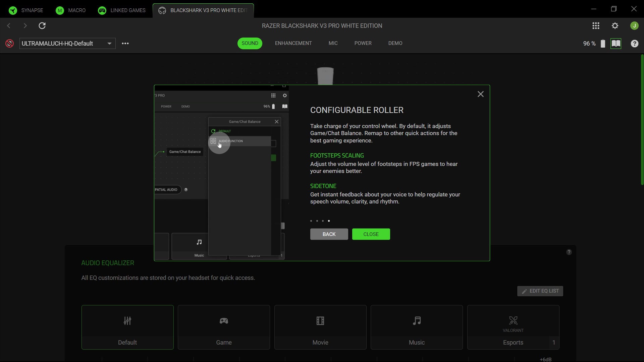Jump to second tutorial page dot
The width and height of the screenshot is (644, 362).
(x=317, y=221)
